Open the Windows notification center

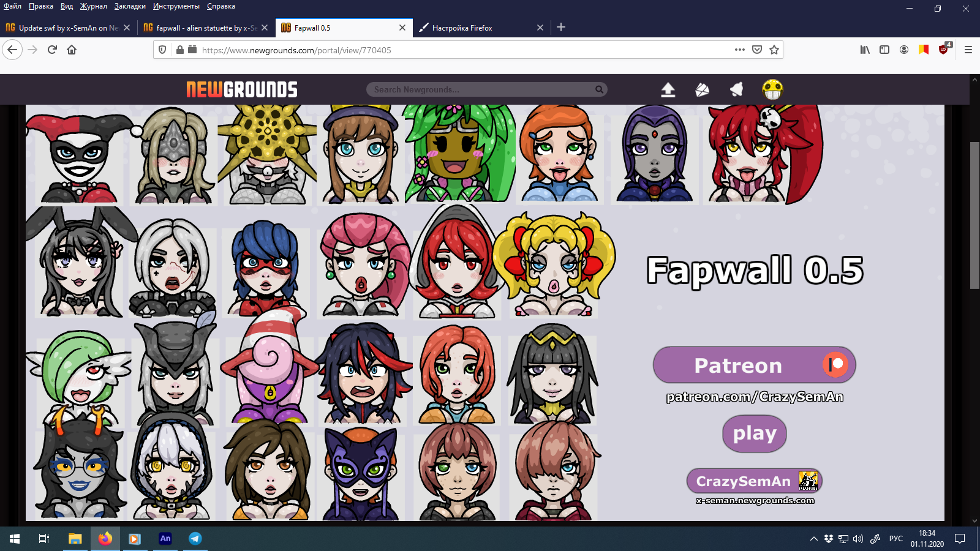(x=960, y=539)
